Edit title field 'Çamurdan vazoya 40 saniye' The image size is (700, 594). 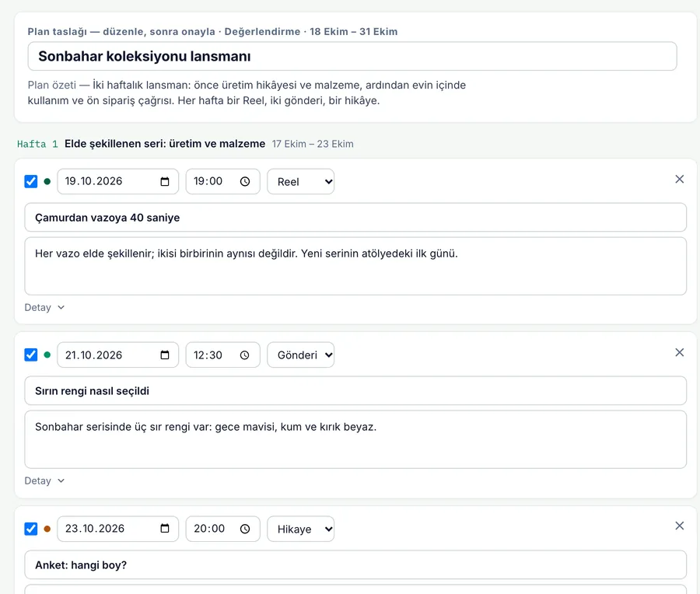pos(355,218)
